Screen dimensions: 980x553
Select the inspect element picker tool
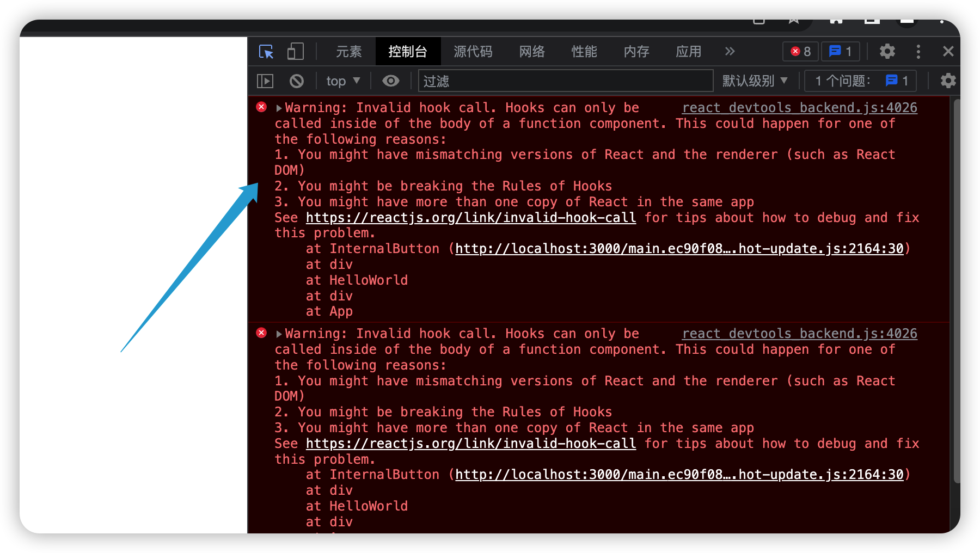tap(266, 52)
